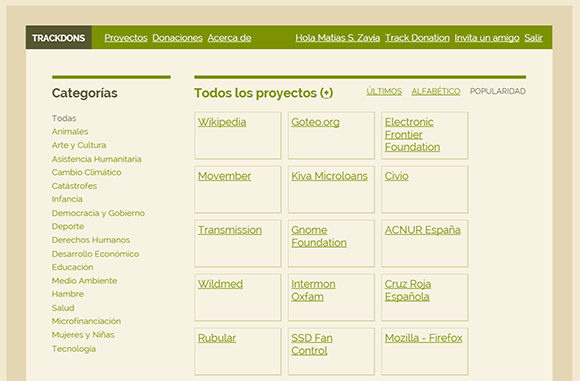The width and height of the screenshot is (580, 381).
Task: Select the Todas category
Action: click(64, 118)
